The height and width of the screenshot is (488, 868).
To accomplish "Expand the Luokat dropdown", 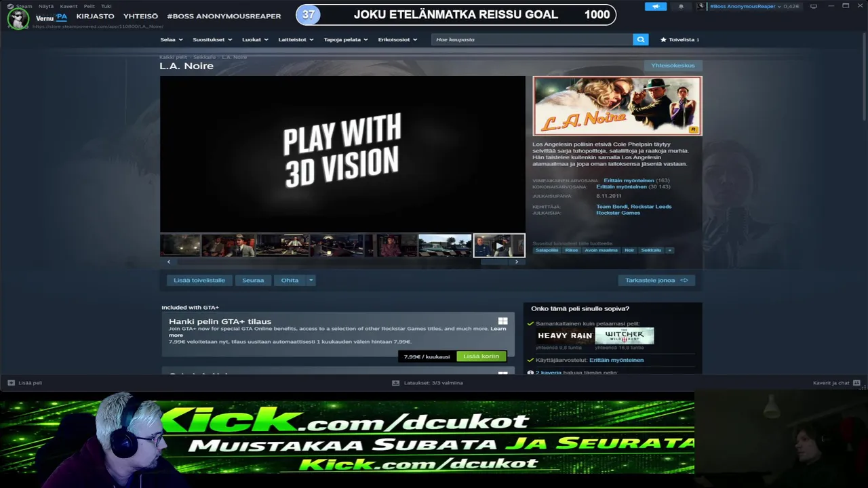I will tap(255, 39).
